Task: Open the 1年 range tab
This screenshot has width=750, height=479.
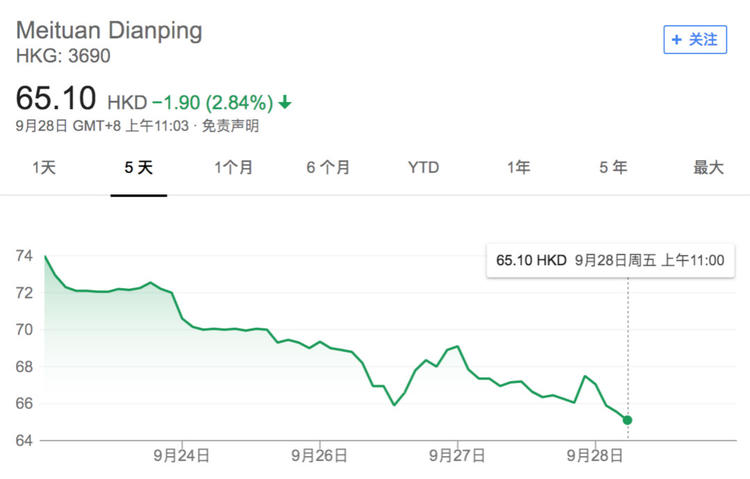Action: [x=518, y=167]
